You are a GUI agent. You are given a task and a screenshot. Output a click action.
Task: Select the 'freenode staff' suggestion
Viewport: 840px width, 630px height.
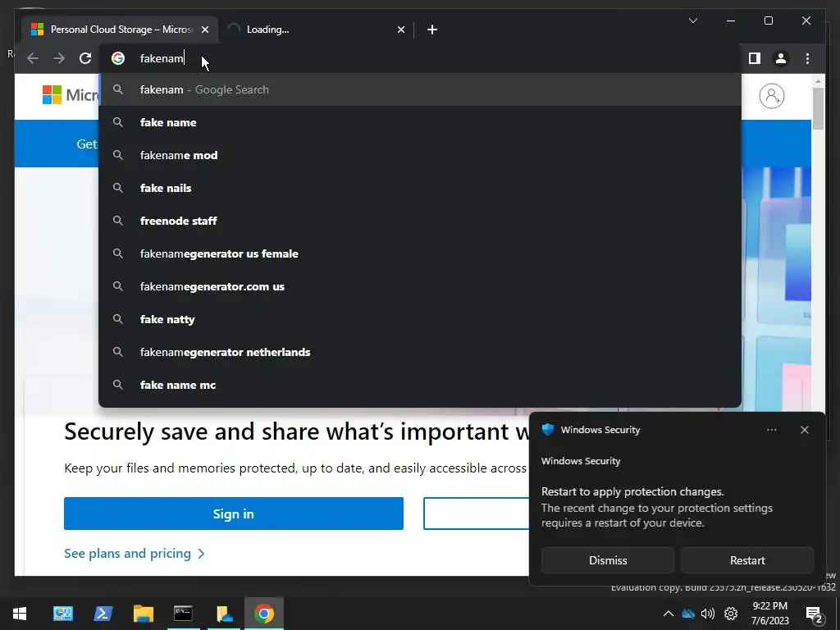pos(420,221)
